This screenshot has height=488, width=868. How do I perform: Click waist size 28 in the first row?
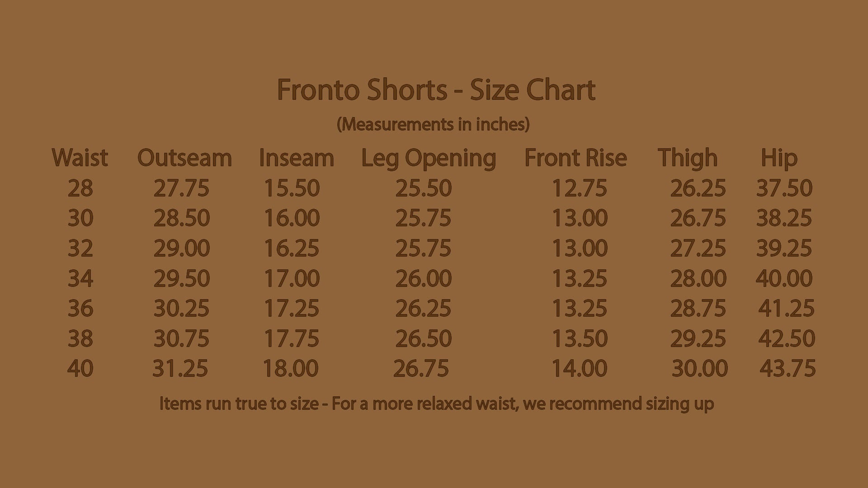pos(80,188)
